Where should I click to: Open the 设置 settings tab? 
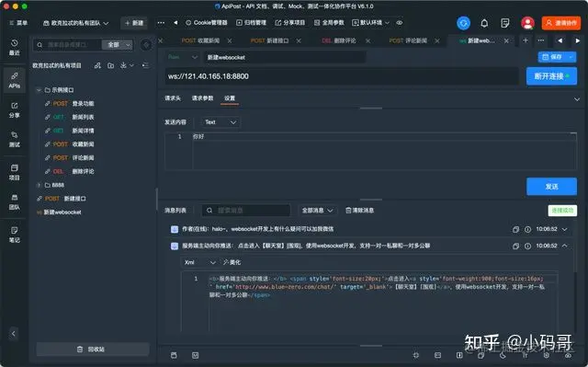[x=230, y=97]
